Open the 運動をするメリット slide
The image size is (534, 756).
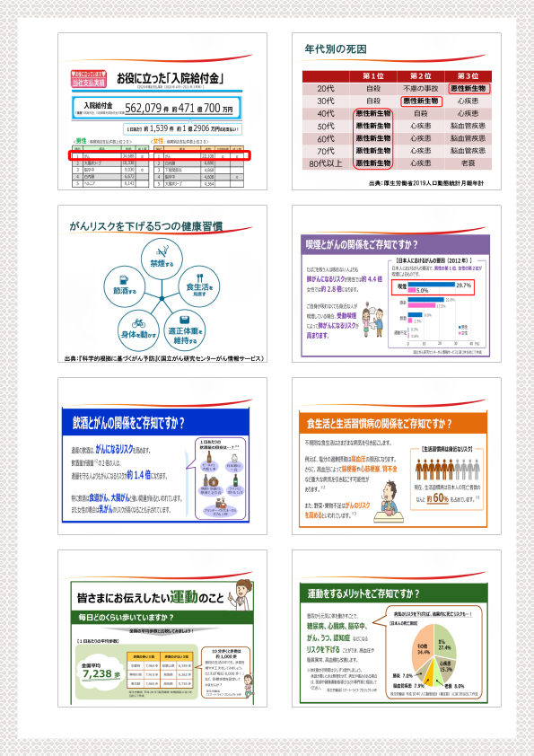(396, 629)
